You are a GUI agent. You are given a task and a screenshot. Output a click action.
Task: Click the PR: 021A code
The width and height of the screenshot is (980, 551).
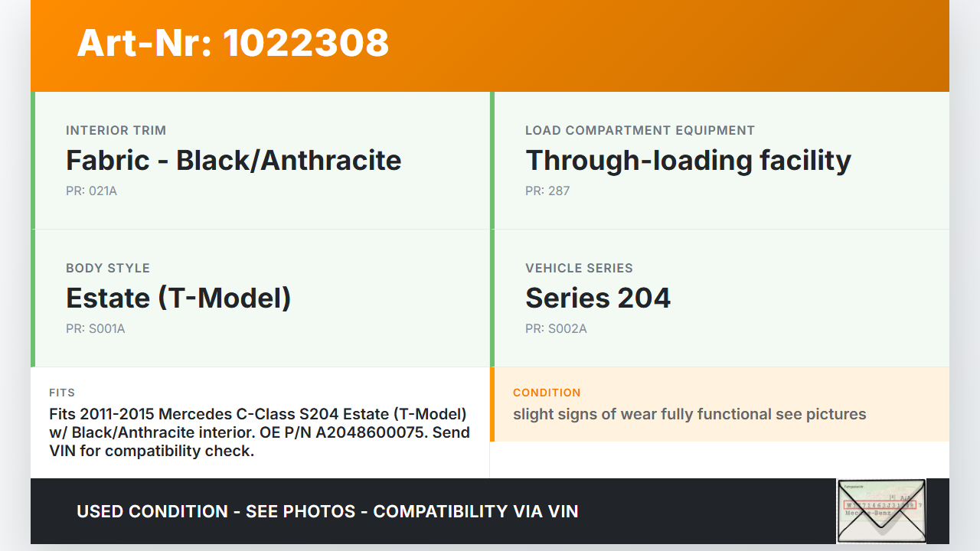91,191
